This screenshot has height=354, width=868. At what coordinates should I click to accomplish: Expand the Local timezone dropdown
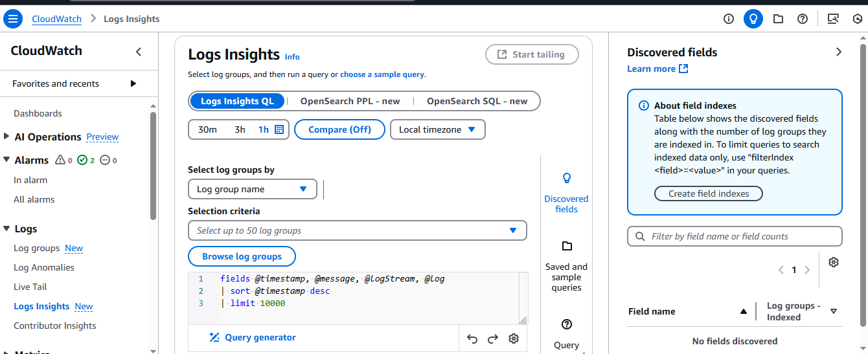tap(437, 129)
